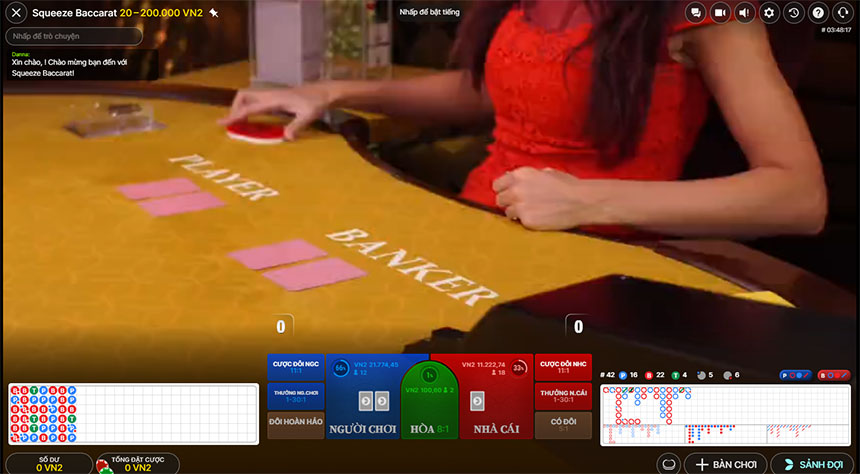Click banker pair count icon showing 6

[x=728, y=376]
